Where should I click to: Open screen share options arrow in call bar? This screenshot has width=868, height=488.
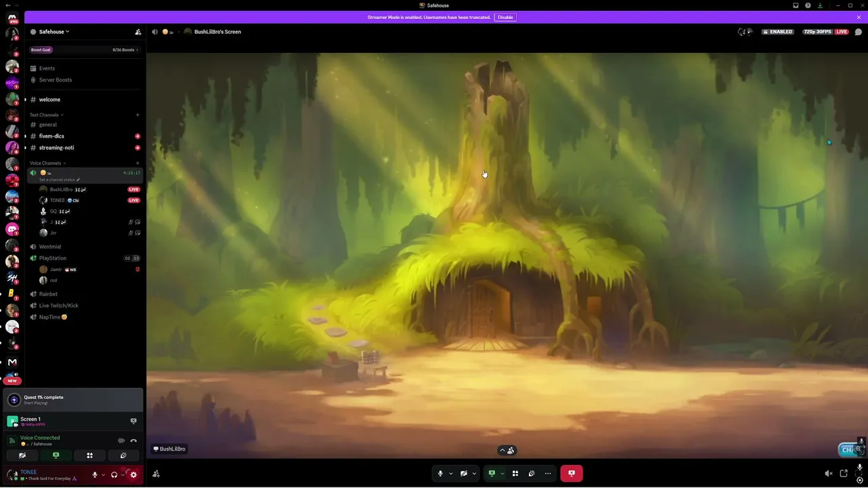502,474
